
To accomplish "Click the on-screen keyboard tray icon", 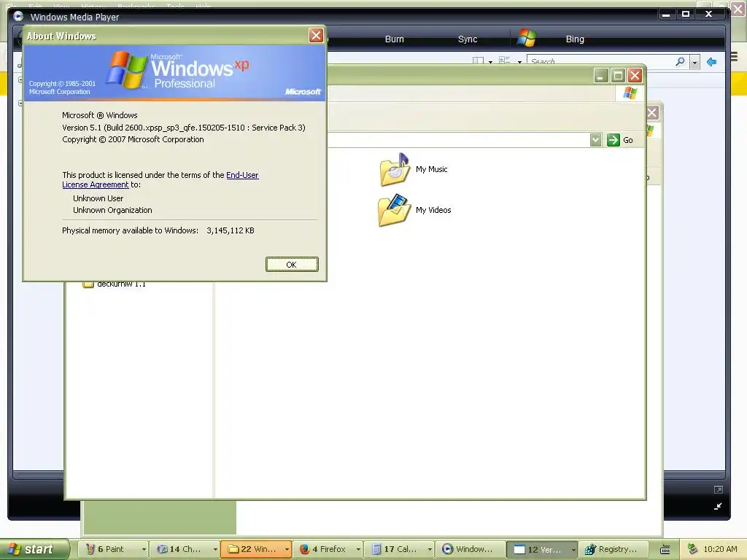I will point(665,550).
